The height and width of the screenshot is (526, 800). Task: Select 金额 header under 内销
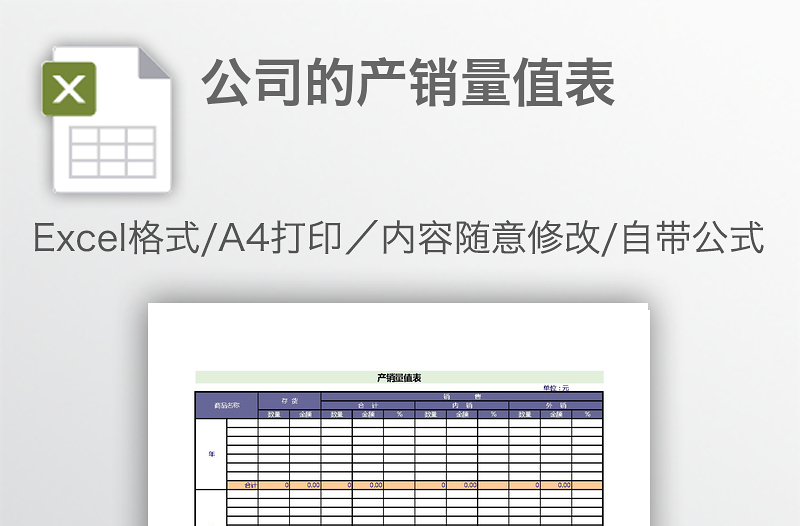tap(462, 414)
